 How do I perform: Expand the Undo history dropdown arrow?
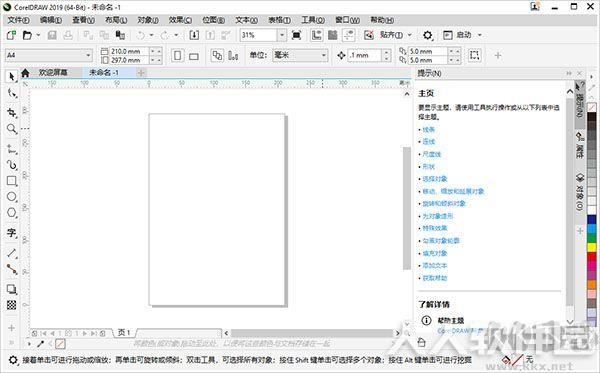[151, 35]
